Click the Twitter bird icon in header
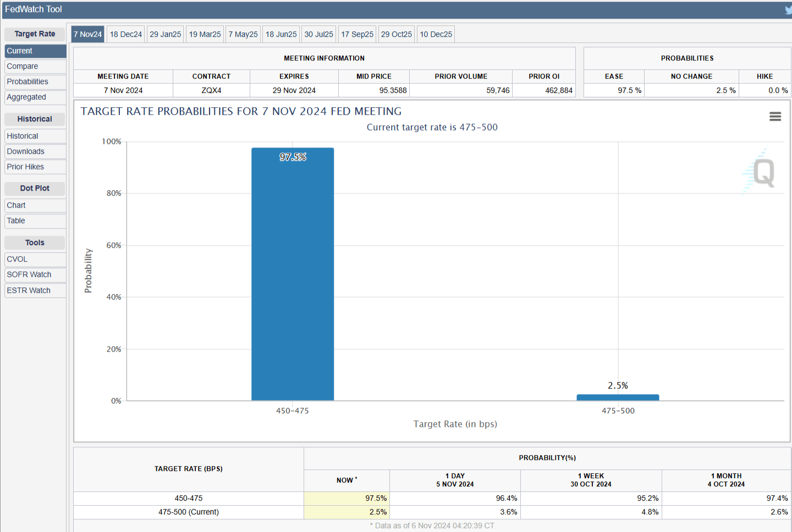 pyautogui.click(x=788, y=9)
